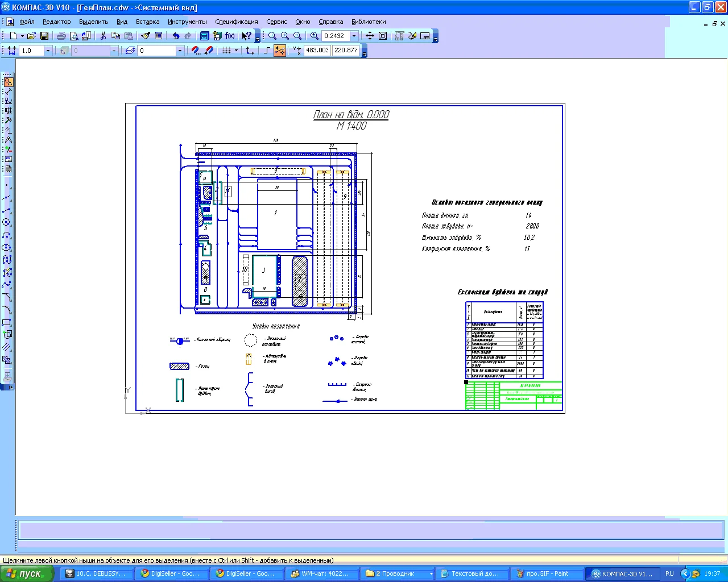This screenshot has height=582, width=728.
Task: Expand the layer number dropdown
Action: click(x=180, y=51)
